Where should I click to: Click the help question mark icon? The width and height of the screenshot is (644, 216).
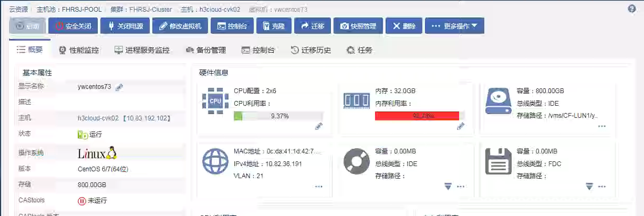632,9
